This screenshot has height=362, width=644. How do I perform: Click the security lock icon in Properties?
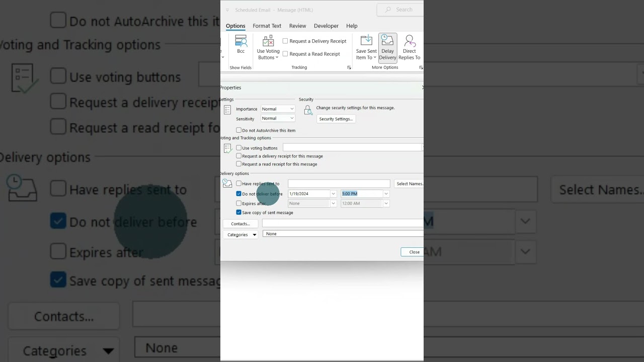click(308, 110)
